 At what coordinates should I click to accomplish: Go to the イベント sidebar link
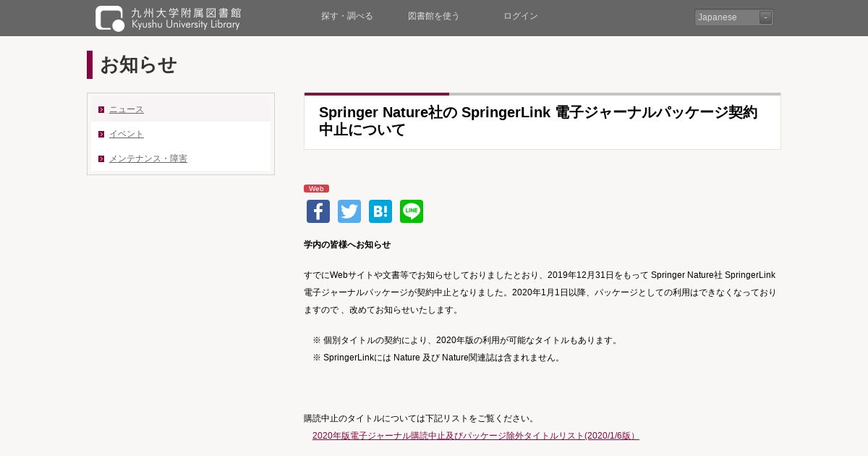(x=127, y=134)
